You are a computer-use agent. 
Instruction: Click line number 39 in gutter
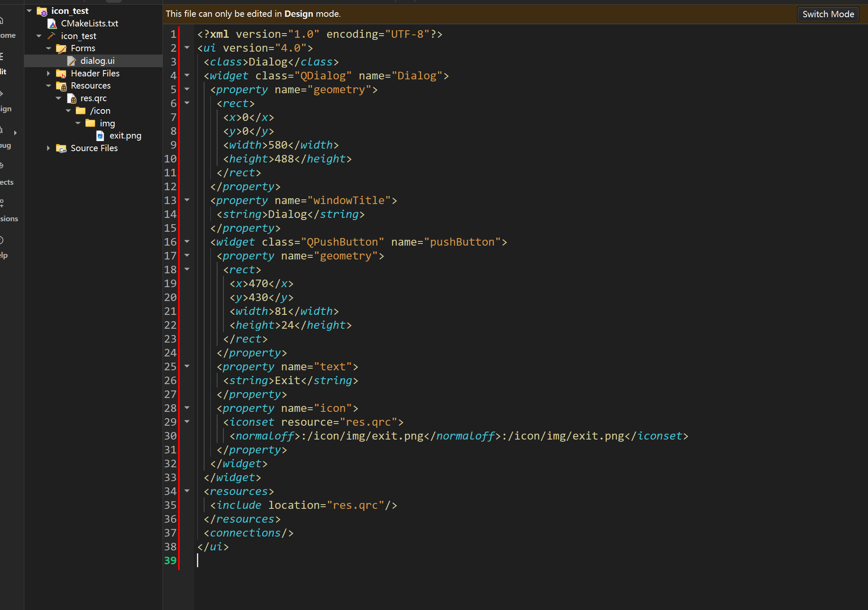pyautogui.click(x=170, y=560)
